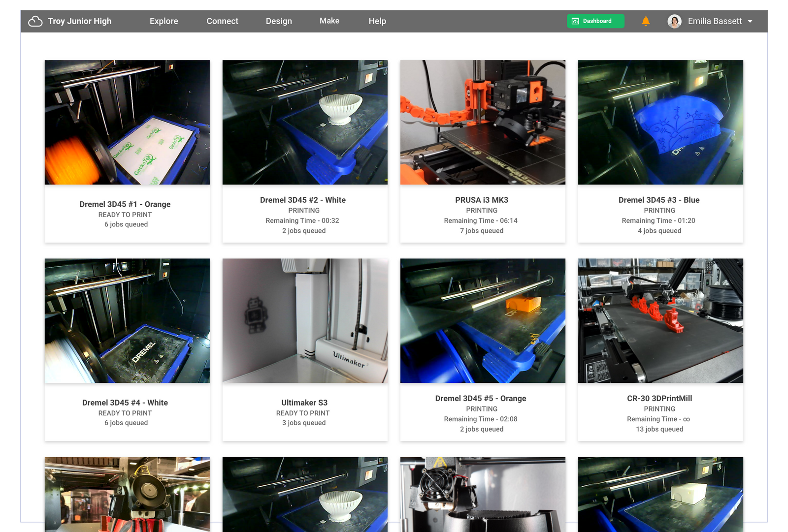This screenshot has width=788, height=532.
Task: Click the Ultimaker S3 title
Action: click(304, 403)
